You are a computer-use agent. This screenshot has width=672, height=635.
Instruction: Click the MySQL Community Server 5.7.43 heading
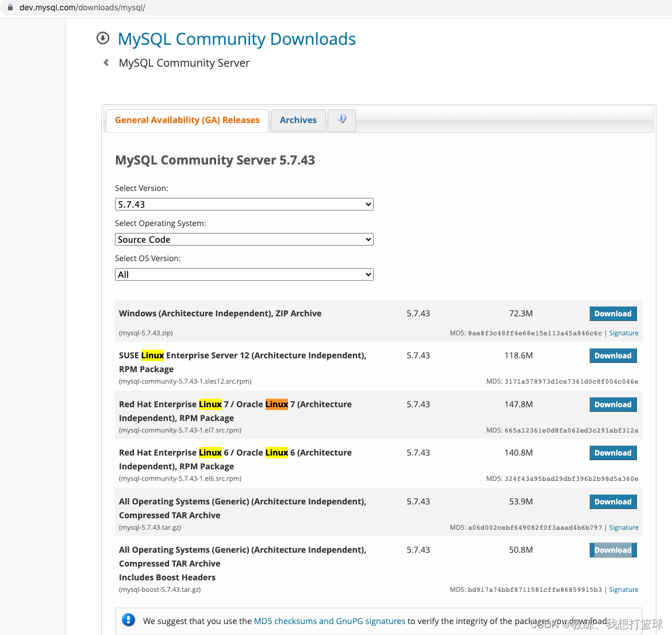click(215, 160)
